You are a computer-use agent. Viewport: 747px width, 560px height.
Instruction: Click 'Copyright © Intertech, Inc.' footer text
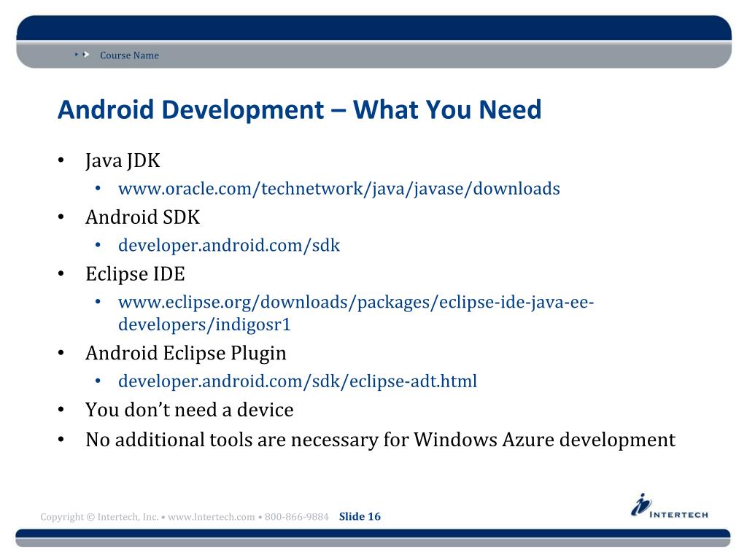point(99,517)
